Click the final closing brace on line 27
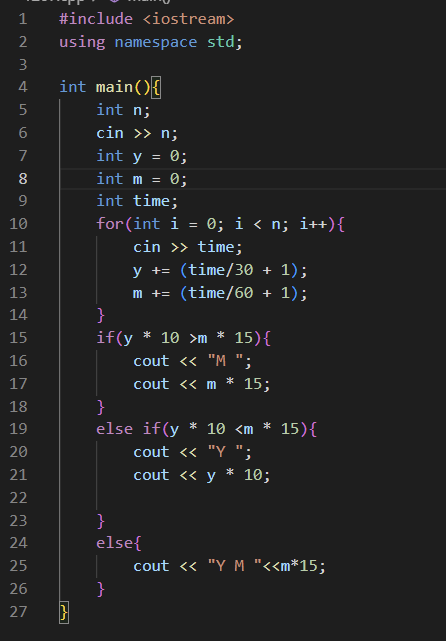 coord(64,612)
